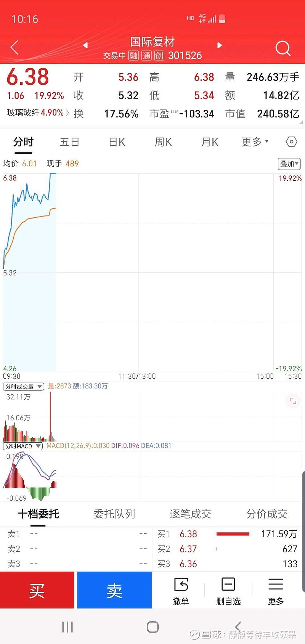Tap the 买1 6.38 bid row

[227, 534]
